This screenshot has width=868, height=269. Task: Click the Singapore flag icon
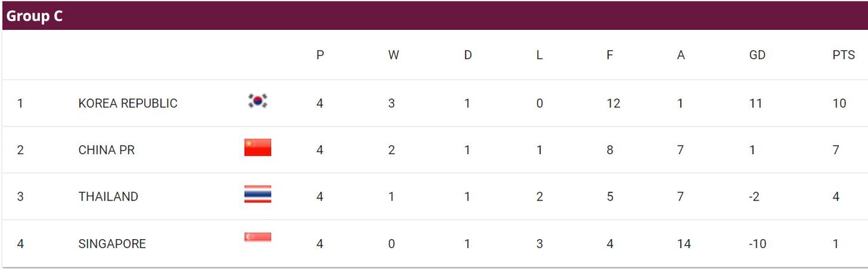(258, 237)
